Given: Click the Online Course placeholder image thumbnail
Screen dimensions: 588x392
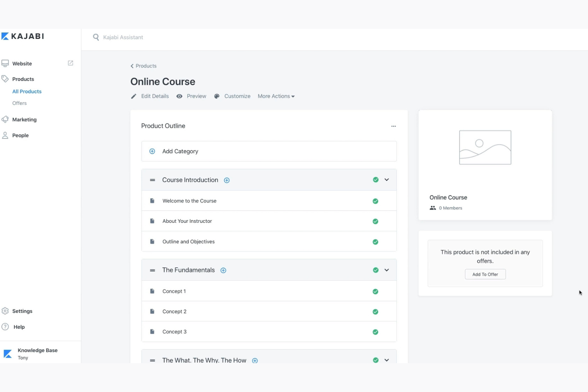Looking at the screenshot, I should coord(485,147).
